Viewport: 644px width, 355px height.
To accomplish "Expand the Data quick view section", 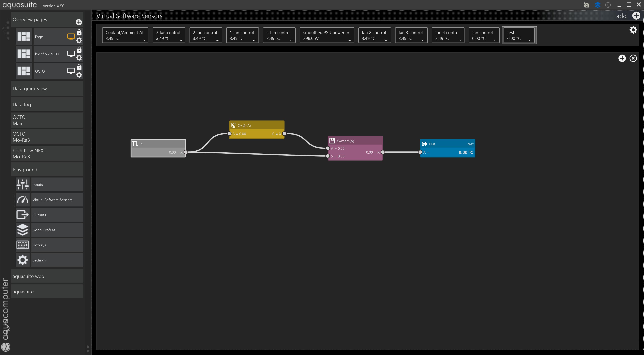I will [x=47, y=89].
